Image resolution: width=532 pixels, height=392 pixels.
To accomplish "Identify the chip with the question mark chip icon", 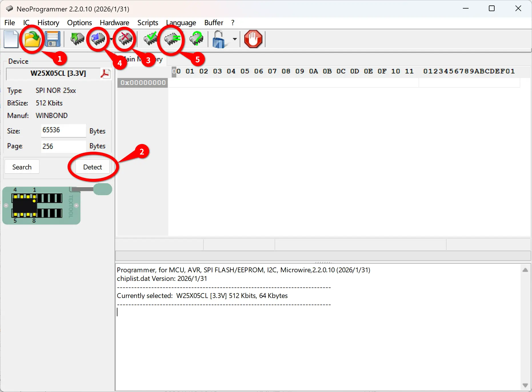I will tap(196, 39).
